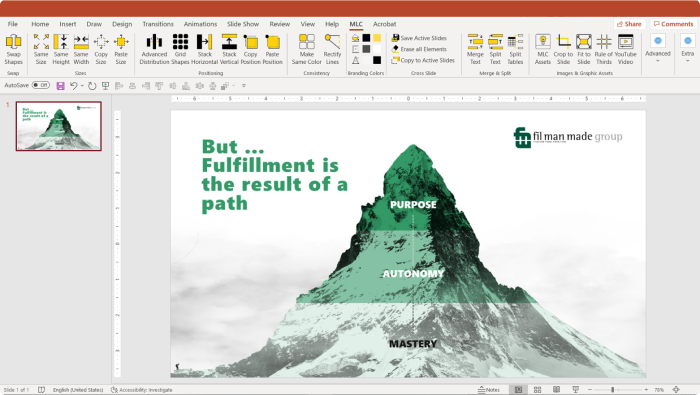This screenshot has width=700, height=395.
Task: Choose the Stack Horizontal tool
Action: click(x=204, y=49)
